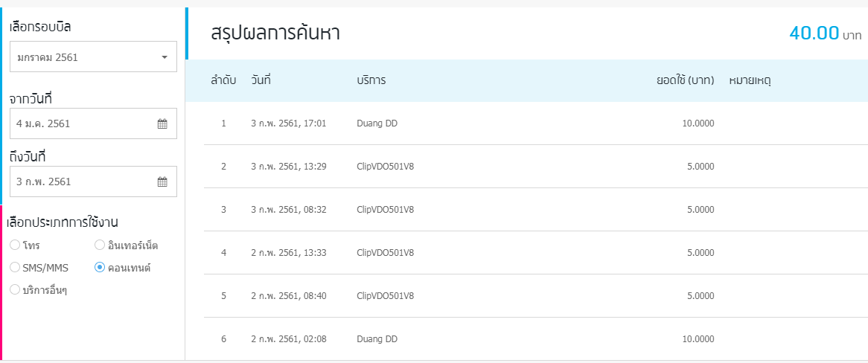Viewport: 868px width, 363px height.
Task: Click the หมายเหตุ column header
Action: coord(750,81)
